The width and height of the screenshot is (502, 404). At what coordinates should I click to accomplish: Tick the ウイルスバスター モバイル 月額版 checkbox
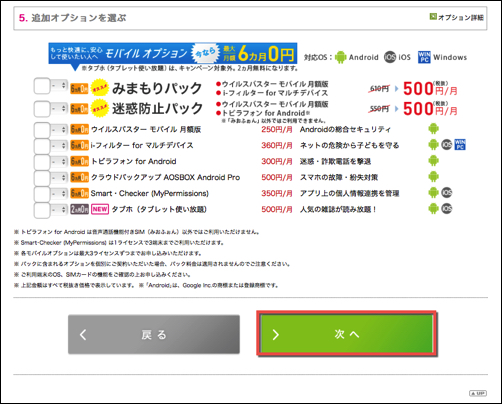[42, 130]
